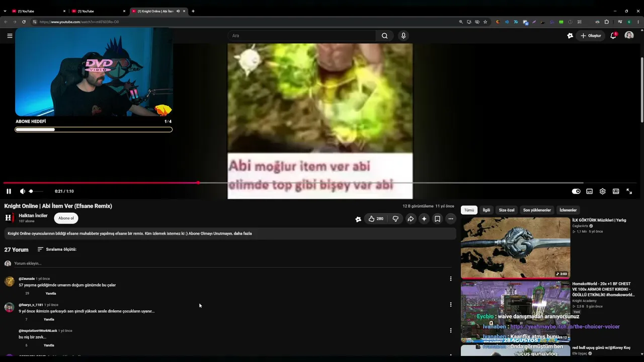The image size is (644, 362).
Task: Open Halktan İnciler channel name link
Action: click(x=33, y=216)
